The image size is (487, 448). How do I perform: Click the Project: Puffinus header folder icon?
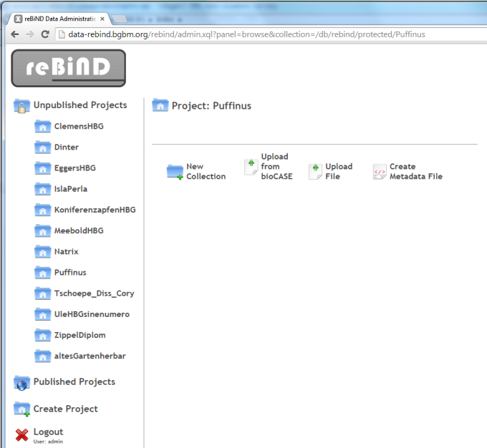point(160,105)
